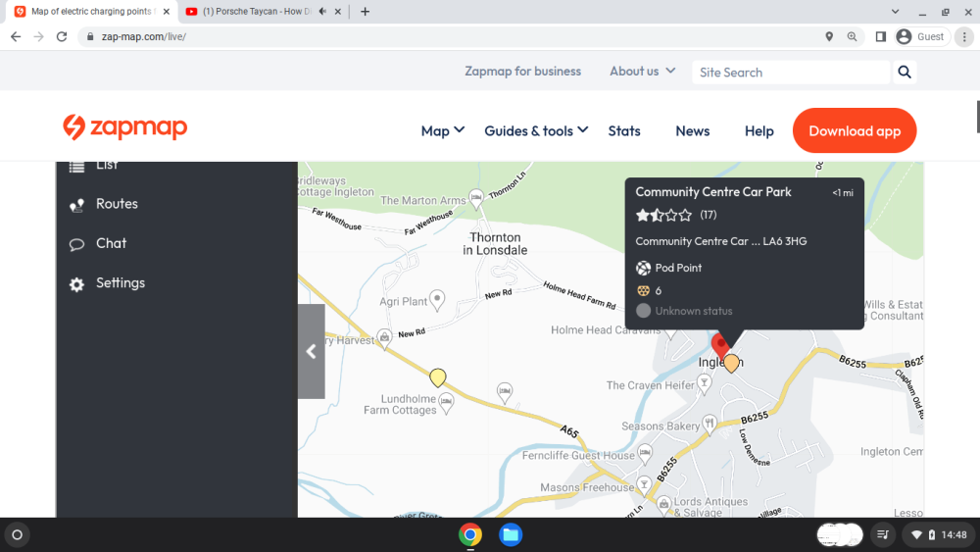
Task: Click Ferncliffe Guest House lodging marker
Action: [645, 452]
